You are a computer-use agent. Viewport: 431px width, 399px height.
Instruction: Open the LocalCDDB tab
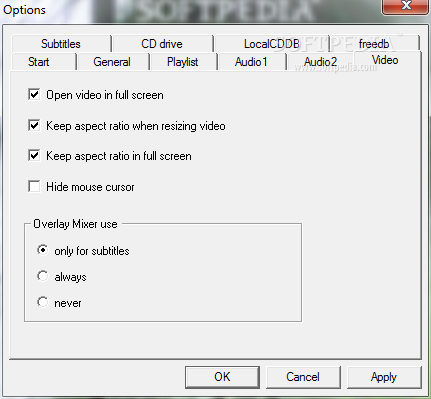(x=272, y=44)
